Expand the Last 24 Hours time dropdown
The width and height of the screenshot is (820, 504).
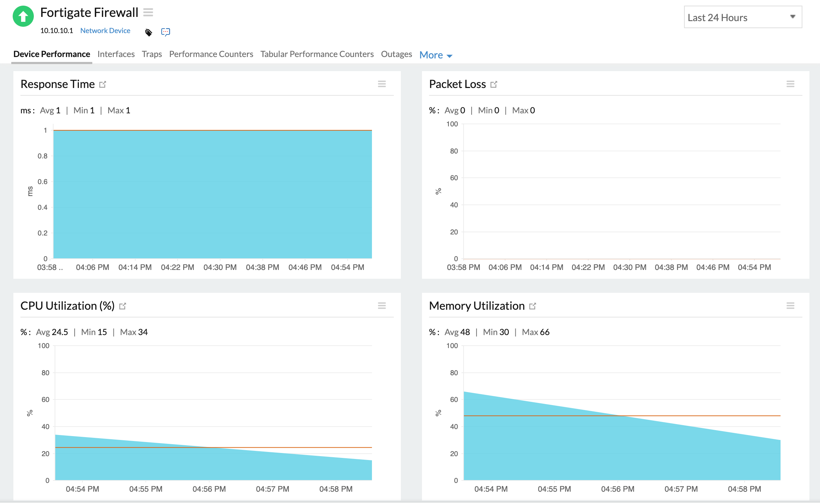coord(743,17)
